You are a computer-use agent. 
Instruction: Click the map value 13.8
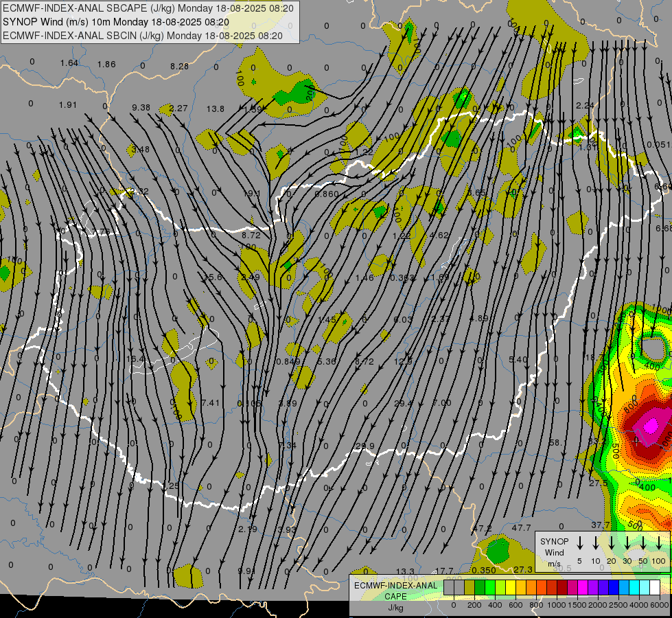coord(215,109)
